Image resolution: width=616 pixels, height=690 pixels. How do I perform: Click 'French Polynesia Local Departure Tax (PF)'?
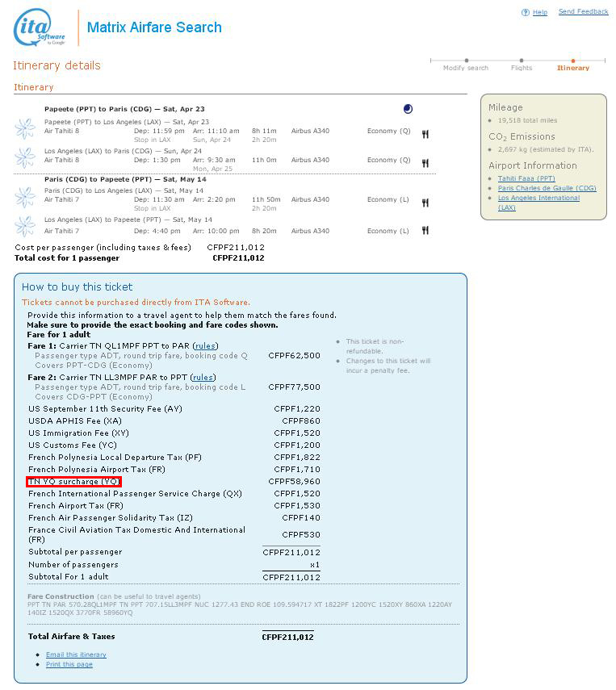tap(115, 458)
